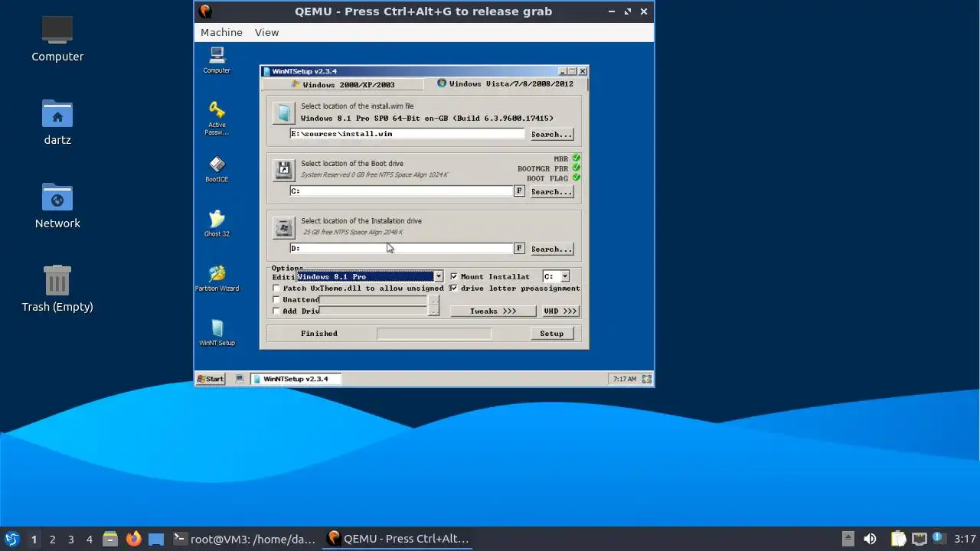Screen dimensions: 980x551
Task: Click the 3:17 clock in host panel
Action: 965,539
